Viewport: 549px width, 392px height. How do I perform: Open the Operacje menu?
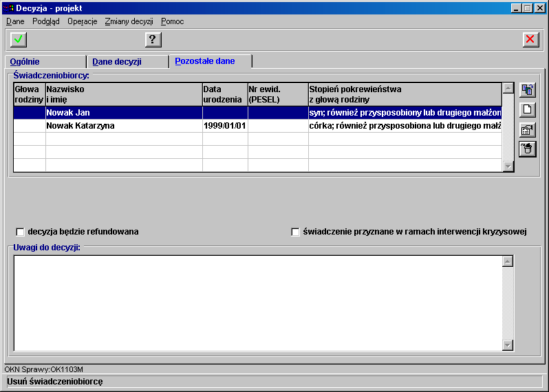(x=83, y=21)
